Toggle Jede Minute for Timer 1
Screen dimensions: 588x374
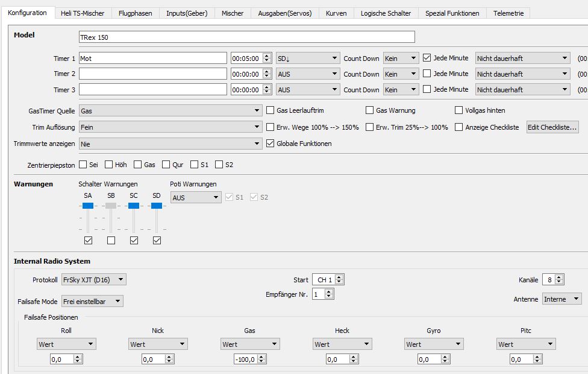pyautogui.click(x=427, y=59)
